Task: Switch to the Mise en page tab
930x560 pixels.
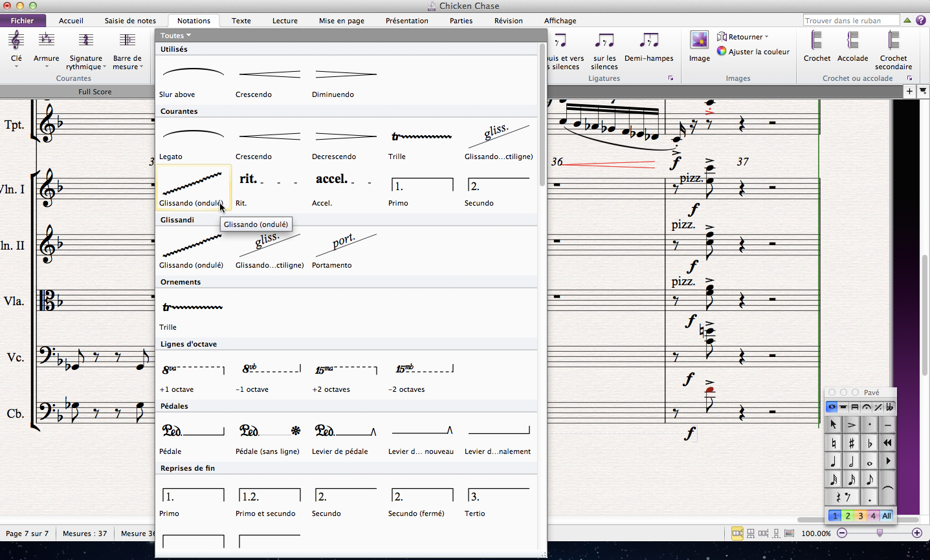Action: point(341,21)
